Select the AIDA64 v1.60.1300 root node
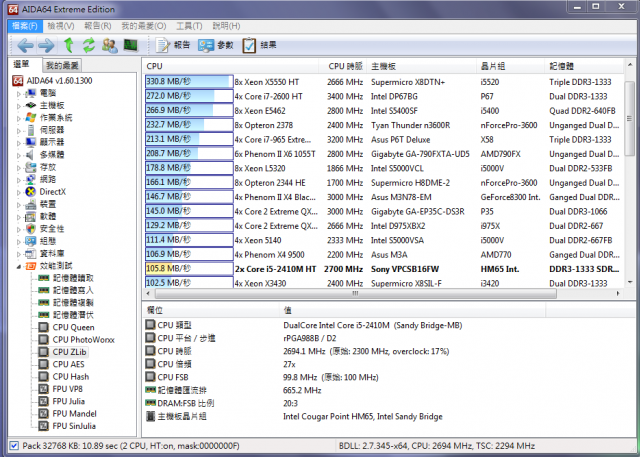The image size is (640, 457). tap(52, 81)
